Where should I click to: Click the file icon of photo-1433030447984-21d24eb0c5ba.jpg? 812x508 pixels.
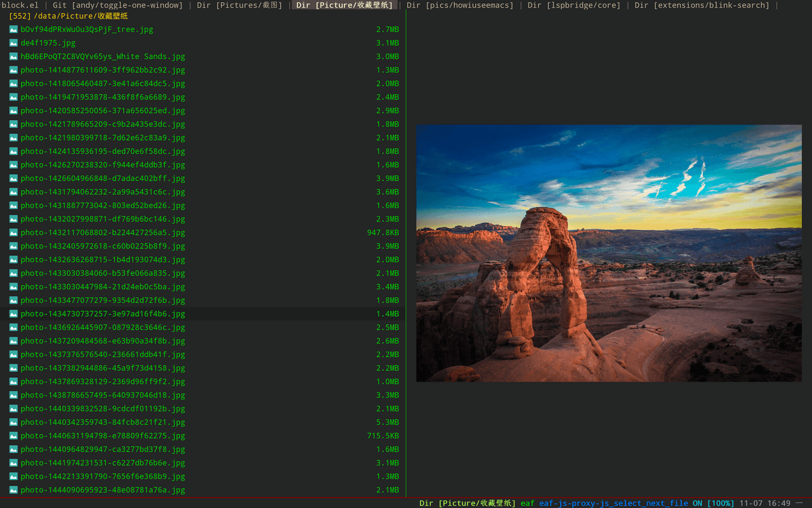pyautogui.click(x=13, y=287)
